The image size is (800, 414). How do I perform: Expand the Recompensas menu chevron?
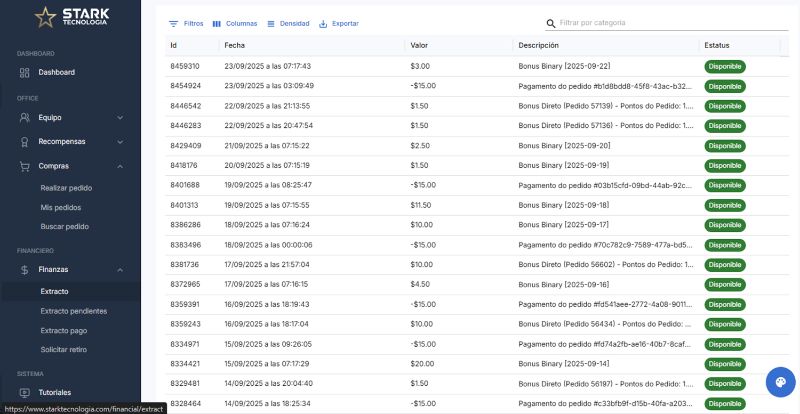tap(120, 141)
